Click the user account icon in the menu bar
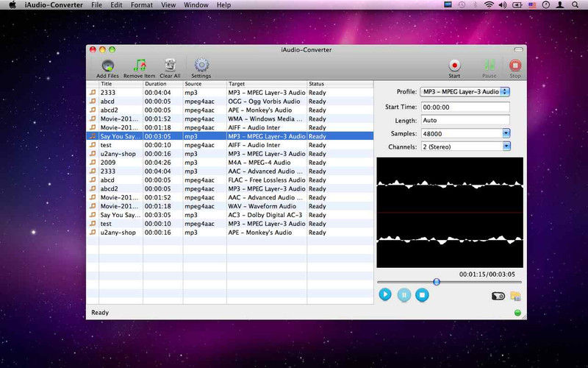The image size is (588, 368). pos(560,5)
